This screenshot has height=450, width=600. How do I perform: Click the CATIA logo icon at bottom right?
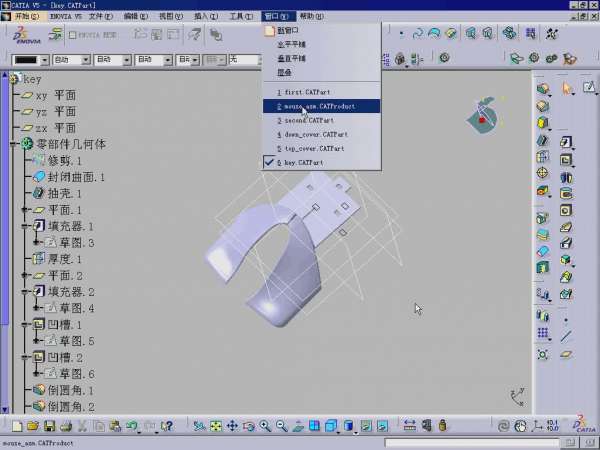coord(585,425)
